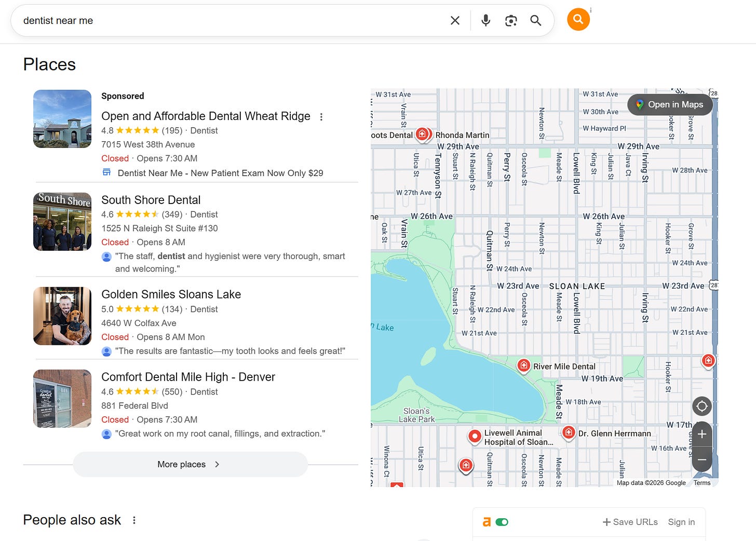This screenshot has width=756, height=541.
Task: Open the map Terms link
Action: pyautogui.click(x=701, y=483)
